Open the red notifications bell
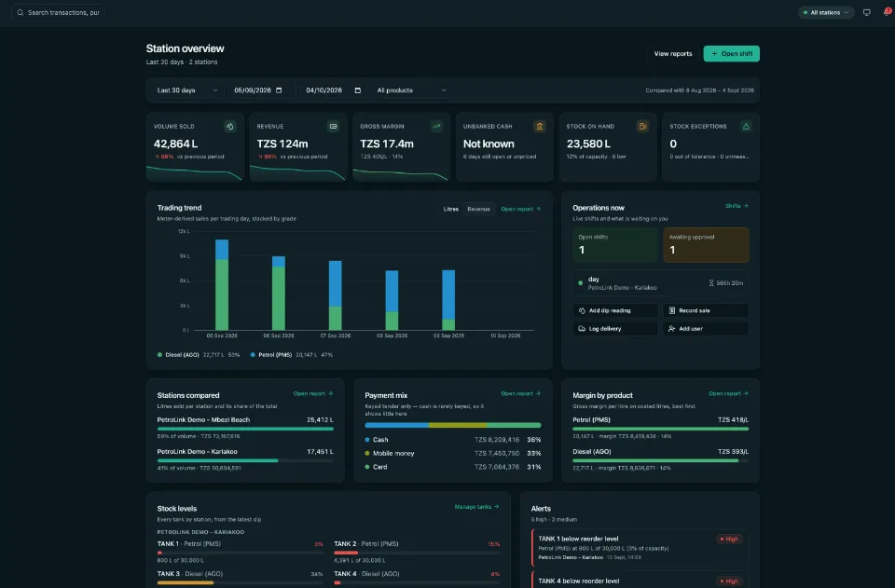This screenshot has height=588, width=895. [887, 12]
